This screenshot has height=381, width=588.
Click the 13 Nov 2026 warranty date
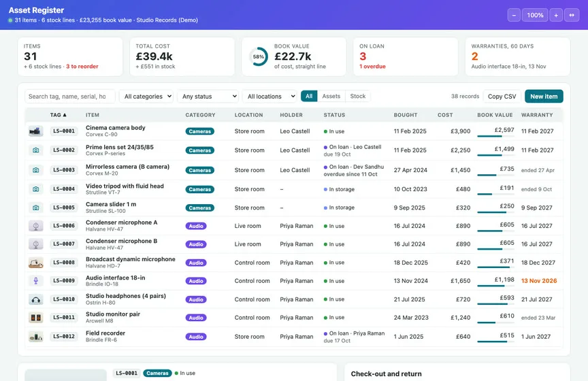click(x=539, y=281)
